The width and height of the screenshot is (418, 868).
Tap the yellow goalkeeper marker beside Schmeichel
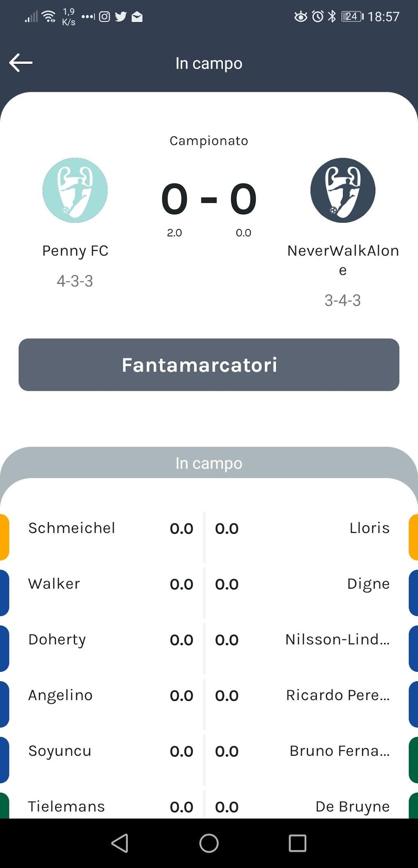(x=4, y=537)
